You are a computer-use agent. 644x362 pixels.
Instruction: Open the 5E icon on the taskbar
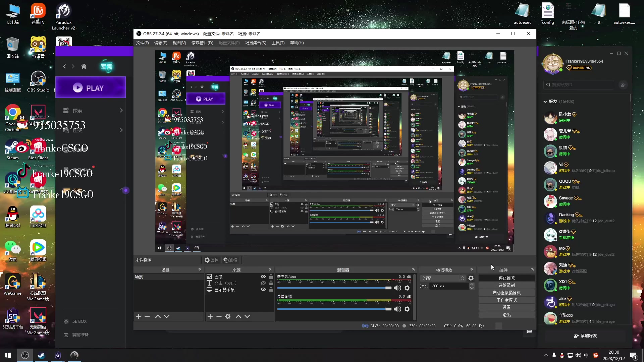click(x=58, y=355)
